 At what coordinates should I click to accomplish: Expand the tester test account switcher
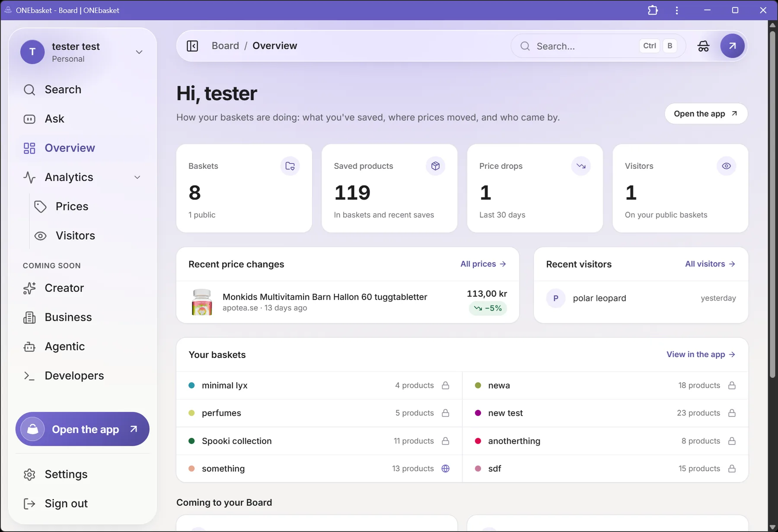click(139, 52)
